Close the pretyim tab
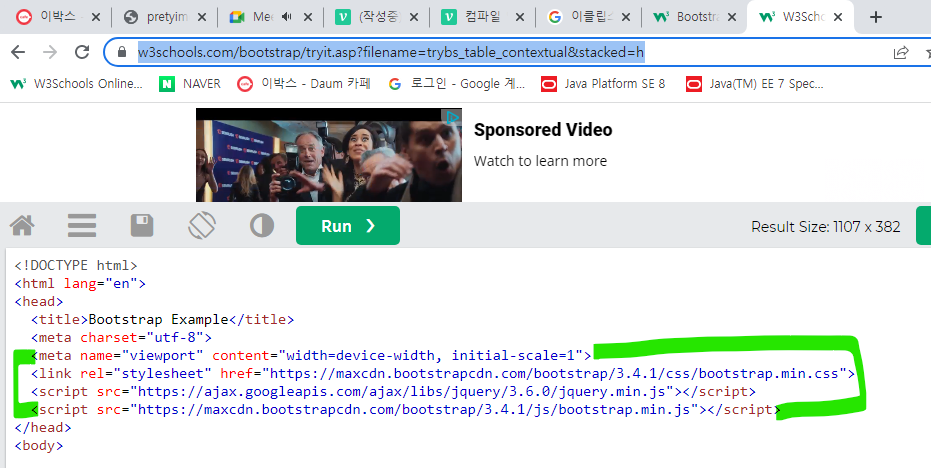The height and width of the screenshot is (468, 931). coord(202,17)
